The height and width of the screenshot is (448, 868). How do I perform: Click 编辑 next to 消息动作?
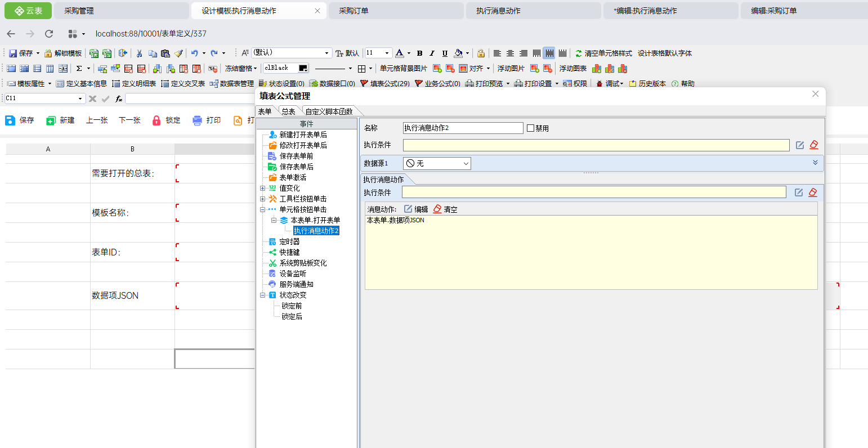click(x=416, y=209)
